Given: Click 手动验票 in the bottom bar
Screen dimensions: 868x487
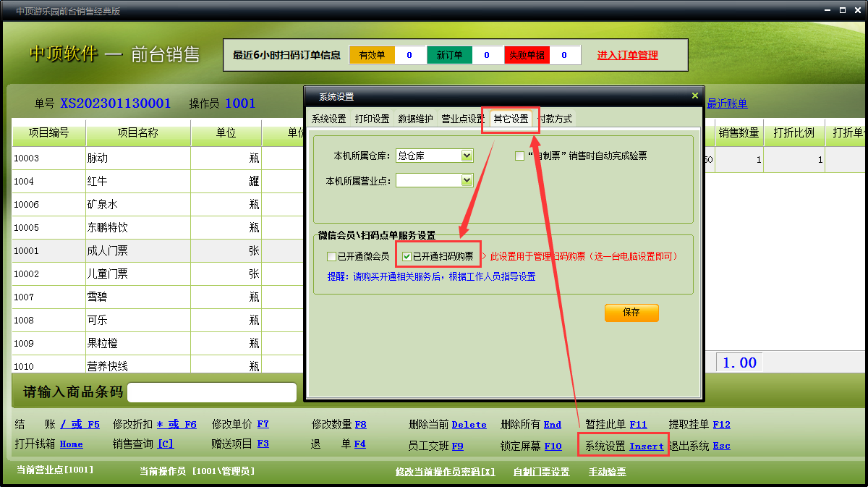Looking at the screenshot, I should click(607, 472).
